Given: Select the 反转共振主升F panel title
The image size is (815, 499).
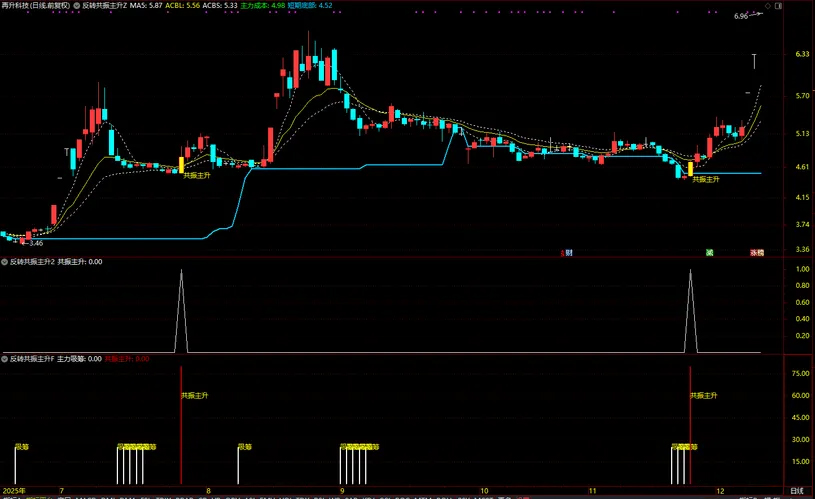Looking at the screenshot, I should point(32,359).
